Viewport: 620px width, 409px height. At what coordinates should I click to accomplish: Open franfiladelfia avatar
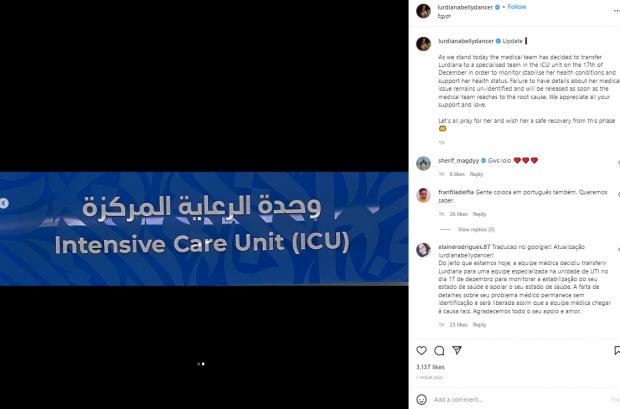pos(423,195)
